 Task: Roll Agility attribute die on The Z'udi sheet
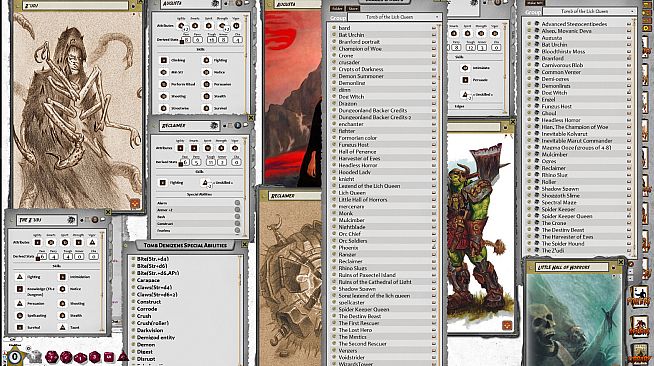38,242
